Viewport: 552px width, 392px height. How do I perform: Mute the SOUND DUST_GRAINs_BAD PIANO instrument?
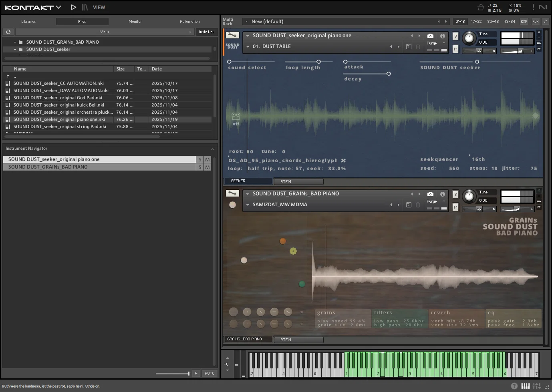tap(455, 207)
